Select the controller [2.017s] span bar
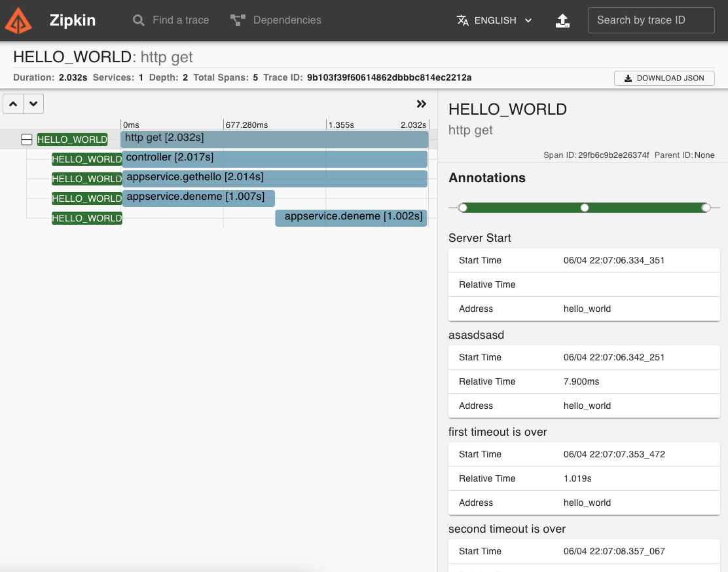 [x=274, y=159]
